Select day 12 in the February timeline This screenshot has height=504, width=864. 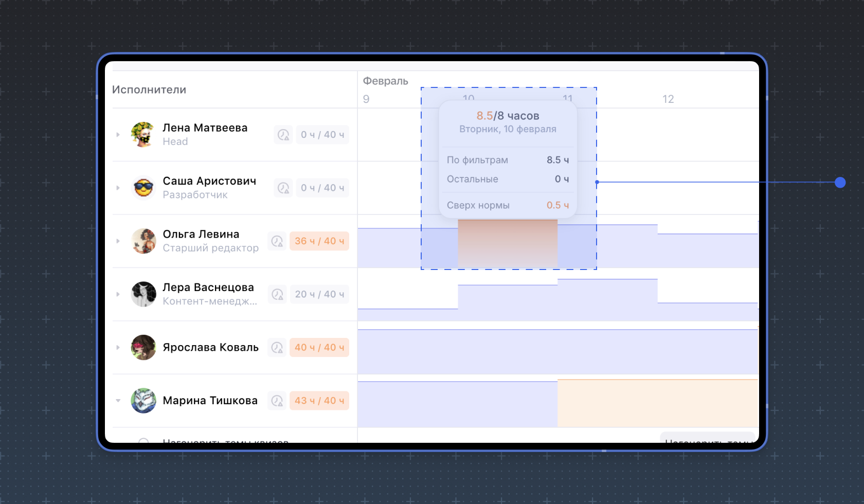click(668, 99)
